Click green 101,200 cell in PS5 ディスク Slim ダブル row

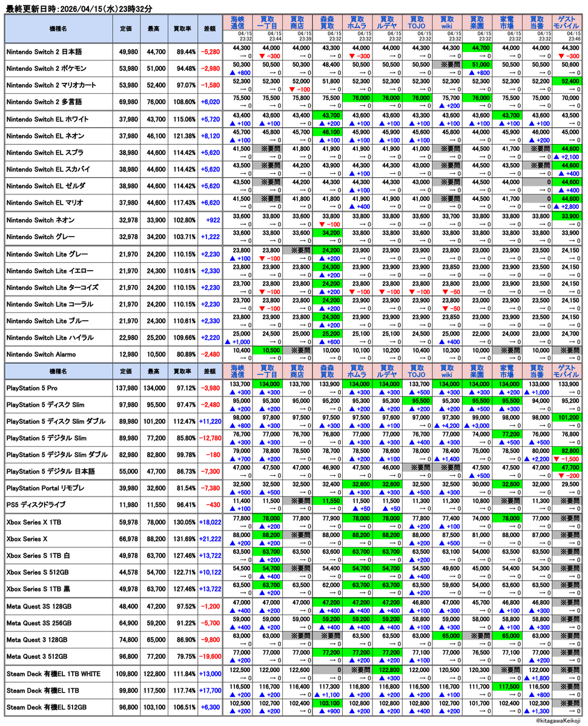[567, 418]
